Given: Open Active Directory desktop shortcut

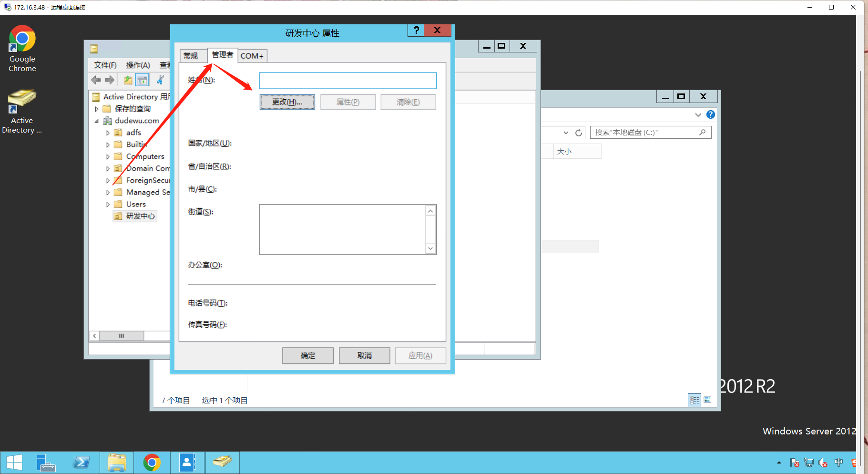Looking at the screenshot, I should pos(22,111).
